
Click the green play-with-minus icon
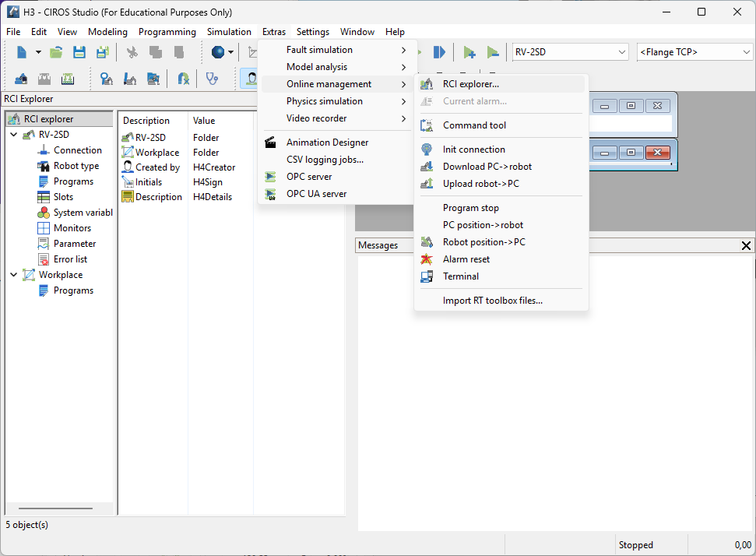[x=492, y=52]
